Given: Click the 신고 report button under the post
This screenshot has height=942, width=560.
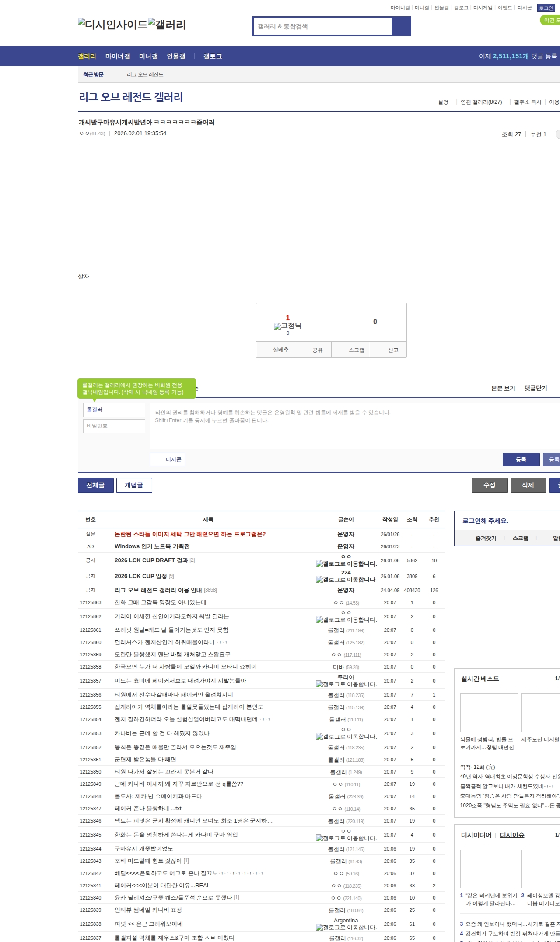Looking at the screenshot, I should (x=393, y=350).
